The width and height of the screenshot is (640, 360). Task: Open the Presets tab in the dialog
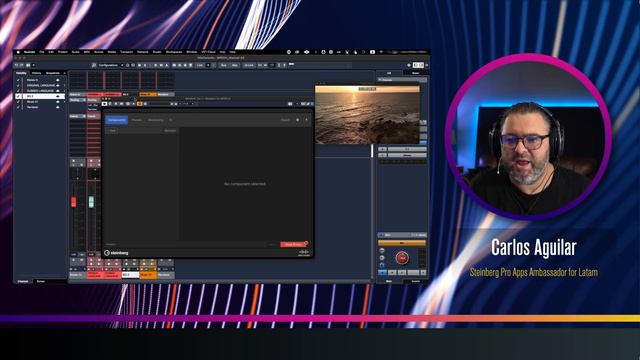(x=137, y=120)
